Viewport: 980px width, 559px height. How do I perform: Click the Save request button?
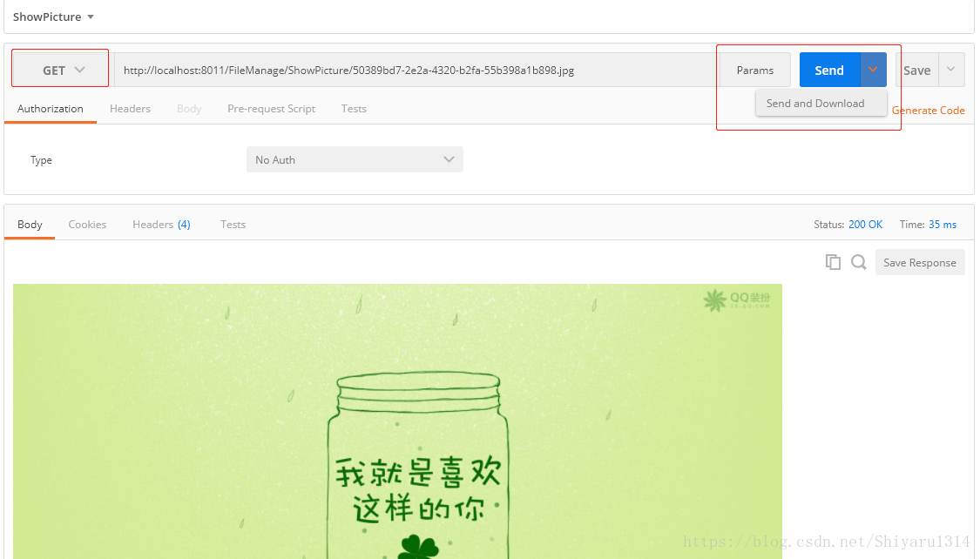point(917,70)
